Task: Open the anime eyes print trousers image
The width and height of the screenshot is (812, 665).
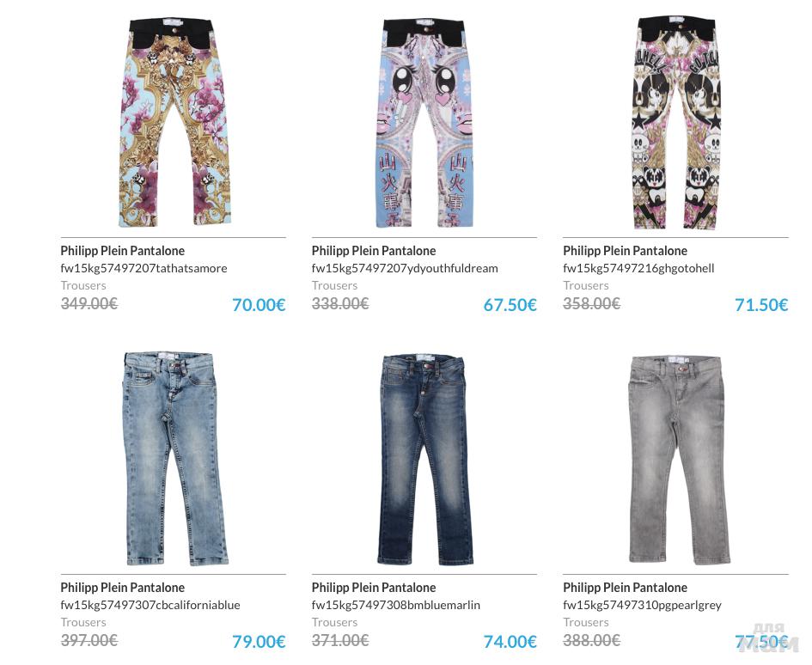Action: pyautogui.click(x=424, y=123)
